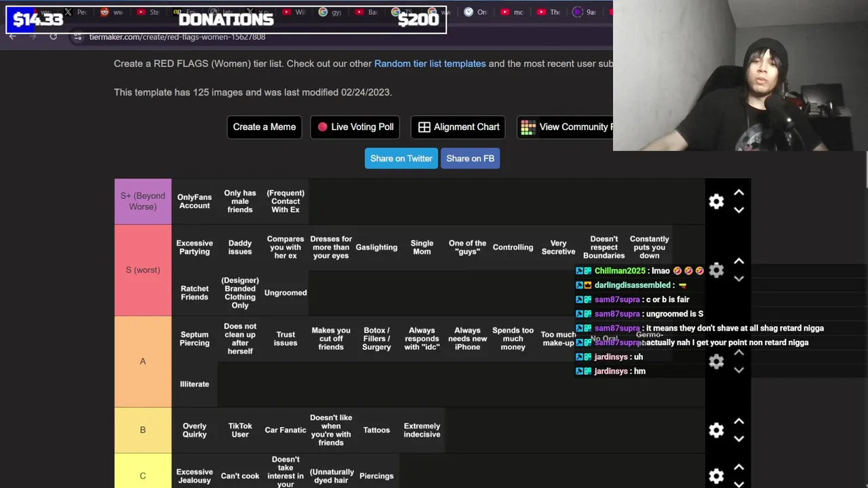Image resolution: width=868 pixels, height=488 pixels.
Task: Move A tier row up arrow
Action: pyautogui.click(x=739, y=353)
